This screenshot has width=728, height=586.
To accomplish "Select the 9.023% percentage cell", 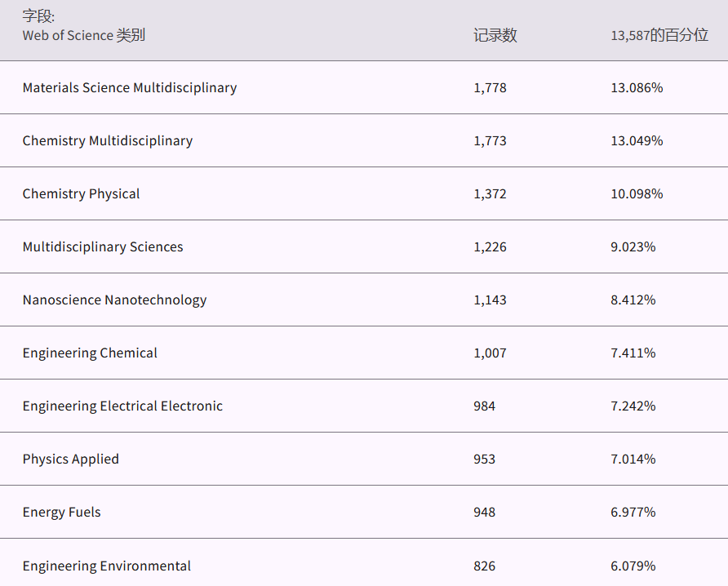I will (633, 246).
